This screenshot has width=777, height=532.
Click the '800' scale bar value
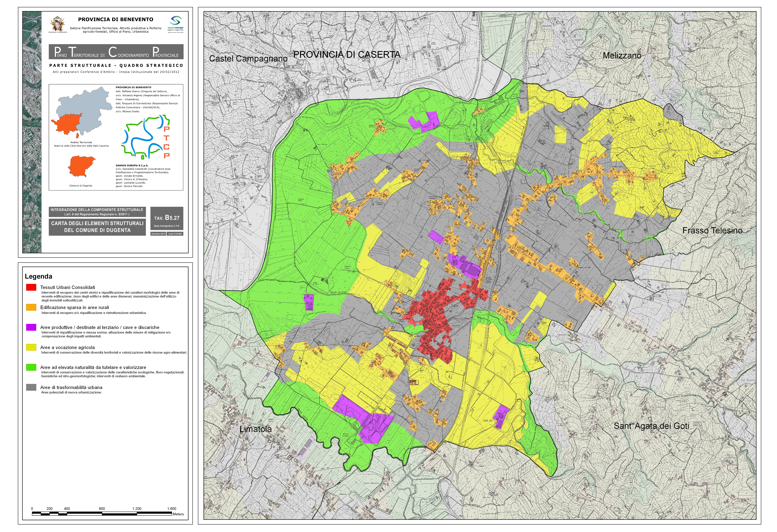[x=102, y=509]
